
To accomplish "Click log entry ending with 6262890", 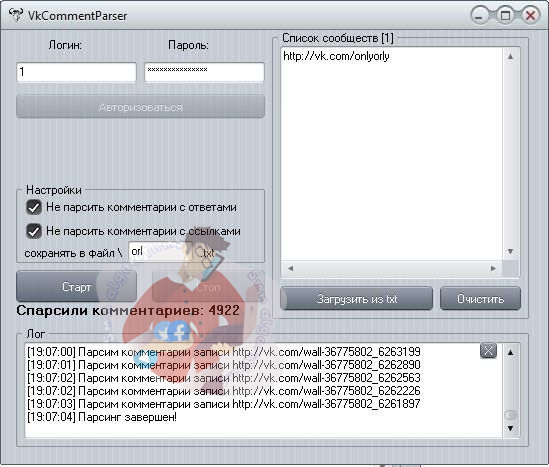I will tap(224, 365).
